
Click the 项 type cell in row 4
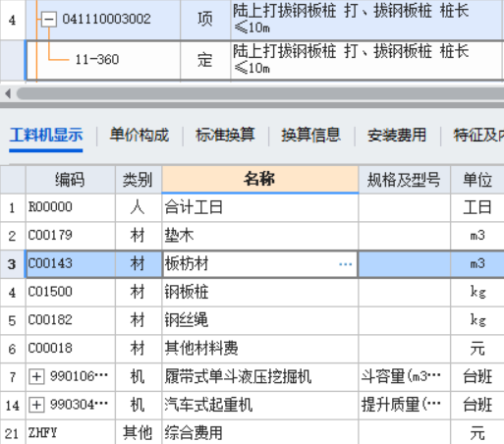(x=205, y=20)
